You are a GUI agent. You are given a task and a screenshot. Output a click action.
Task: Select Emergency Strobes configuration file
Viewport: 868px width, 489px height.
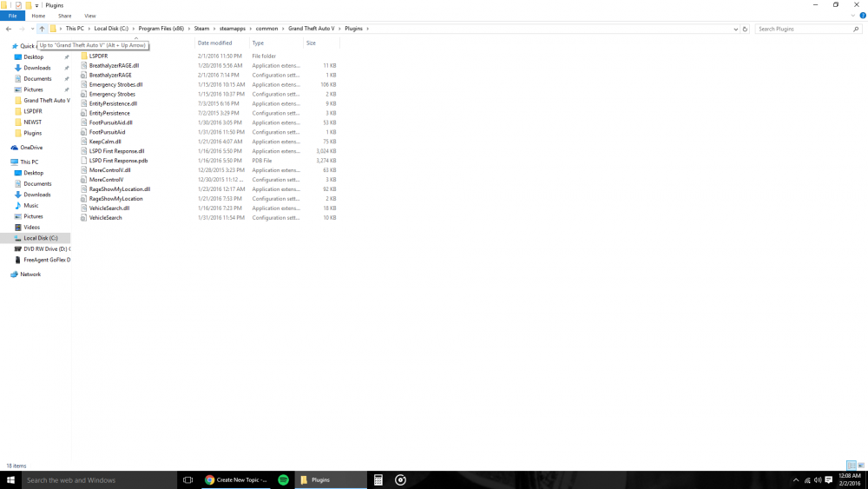click(112, 94)
